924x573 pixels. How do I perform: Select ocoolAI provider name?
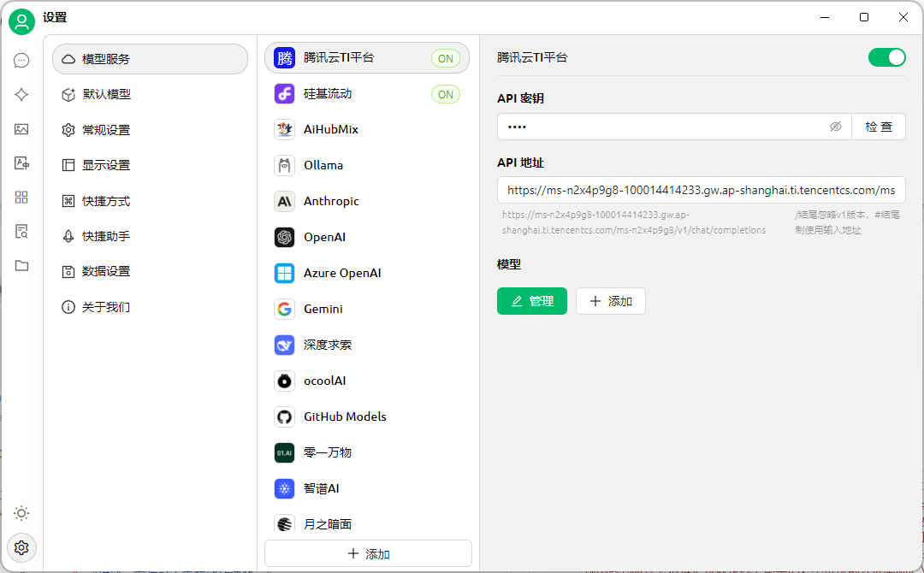(325, 381)
